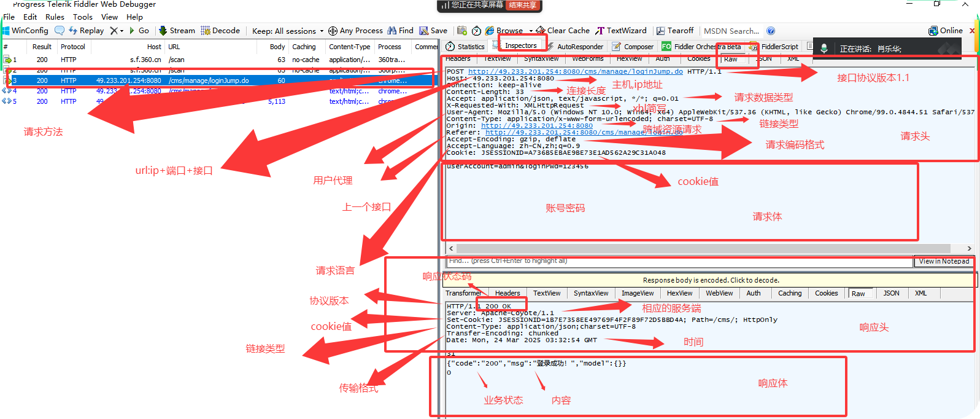Expand the Browse dropdown arrow
This screenshot has width=980, height=419.
pos(531,31)
